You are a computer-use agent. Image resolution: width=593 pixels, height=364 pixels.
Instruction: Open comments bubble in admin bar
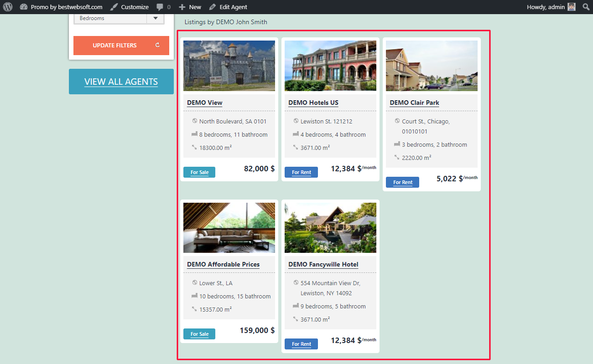coord(163,7)
